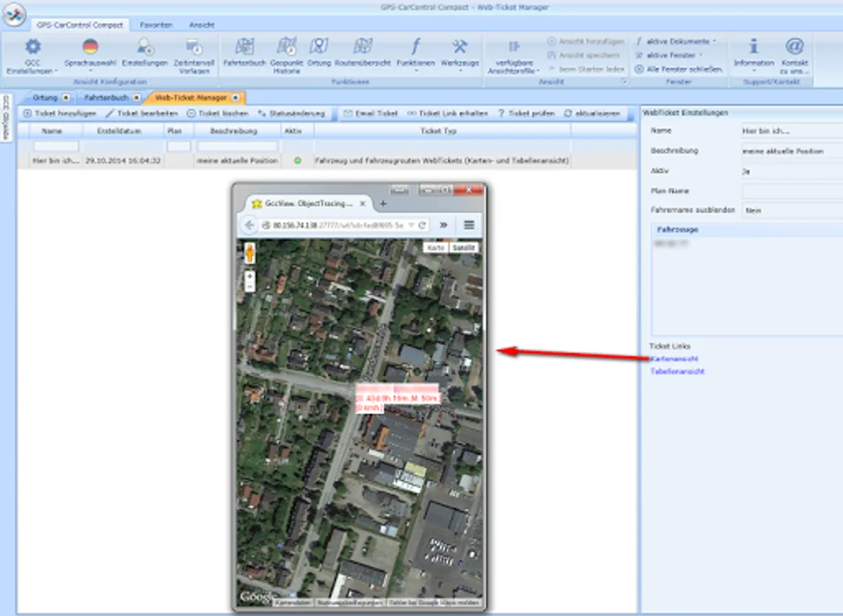Open the aktive Dokumente dropdown

pos(675,41)
